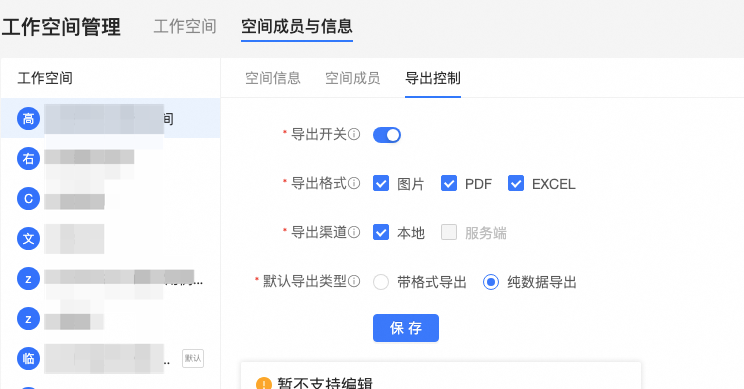
Task: Uncheck the PDF export format checkbox
Action: tap(449, 183)
